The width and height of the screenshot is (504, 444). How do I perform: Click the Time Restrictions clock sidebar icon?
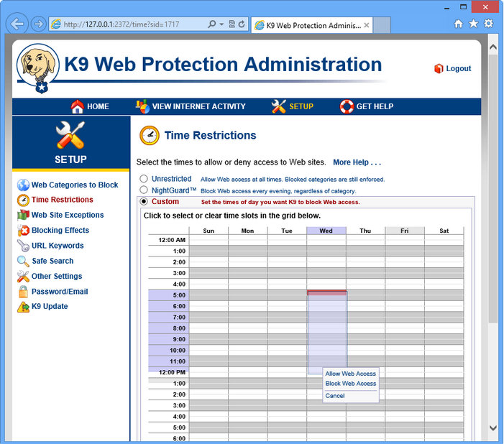(x=23, y=200)
